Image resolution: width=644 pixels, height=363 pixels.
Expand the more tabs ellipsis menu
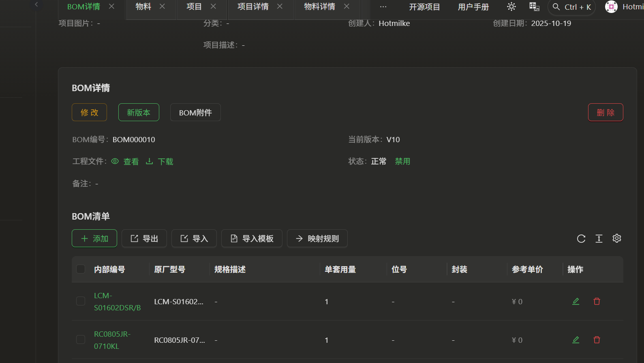click(383, 7)
